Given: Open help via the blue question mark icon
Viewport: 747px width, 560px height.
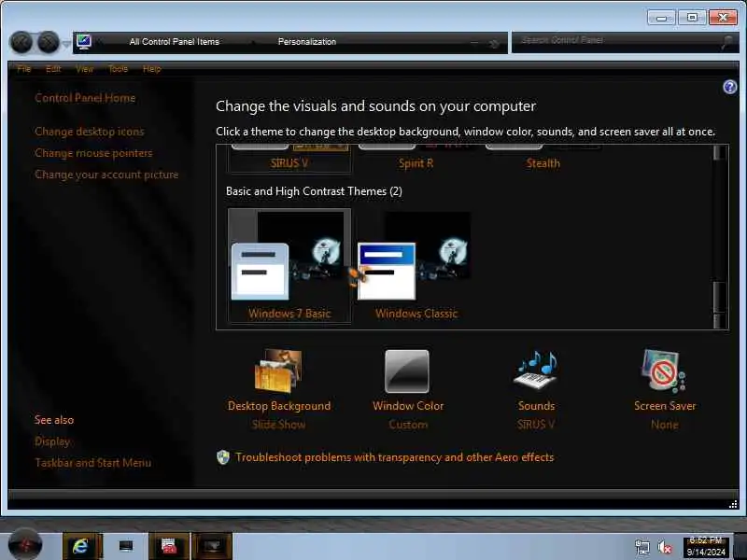Looking at the screenshot, I should (730, 87).
